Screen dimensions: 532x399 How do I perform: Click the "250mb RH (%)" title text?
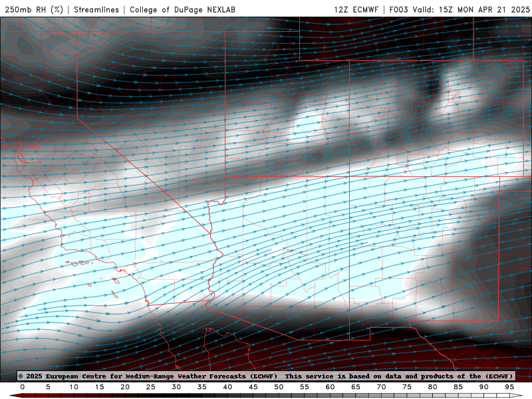click(x=34, y=9)
